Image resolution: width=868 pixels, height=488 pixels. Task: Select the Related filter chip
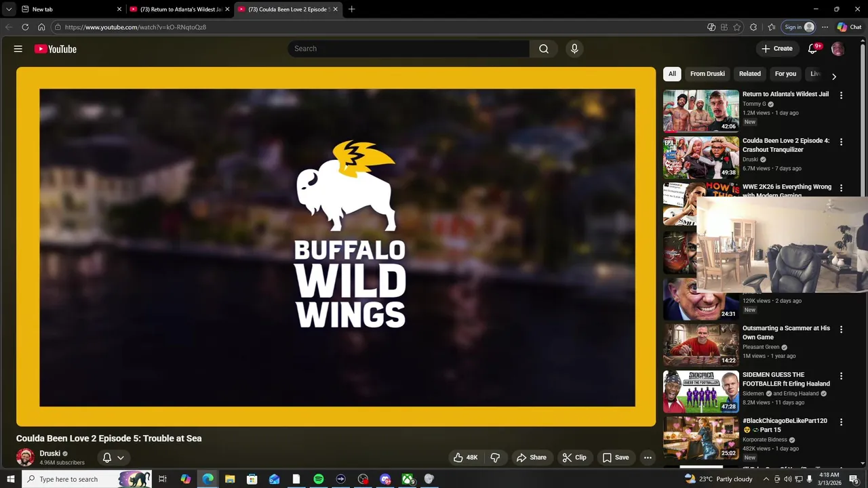(750, 74)
